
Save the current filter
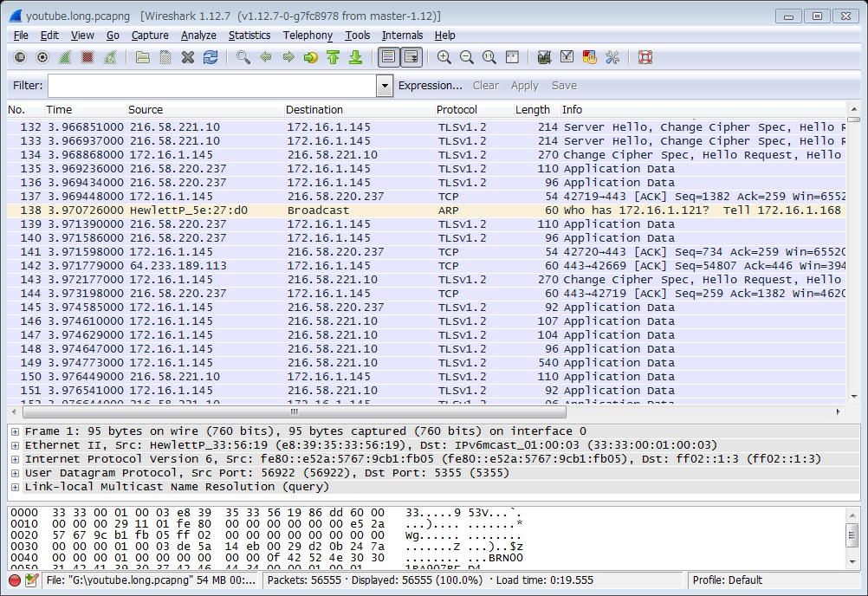click(x=564, y=86)
